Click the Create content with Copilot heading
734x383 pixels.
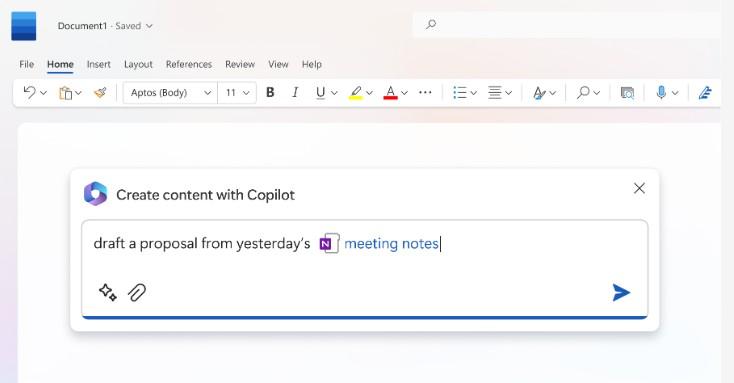click(x=206, y=195)
